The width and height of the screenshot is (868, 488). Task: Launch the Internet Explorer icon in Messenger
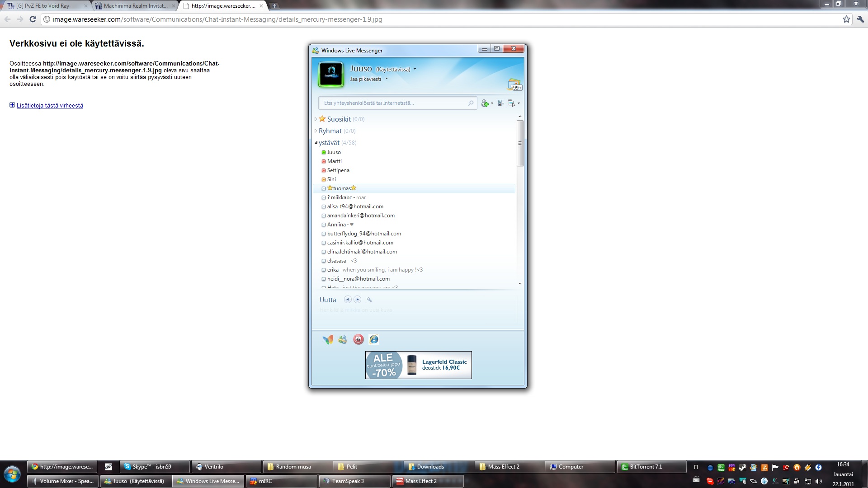pyautogui.click(x=374, y=339)
